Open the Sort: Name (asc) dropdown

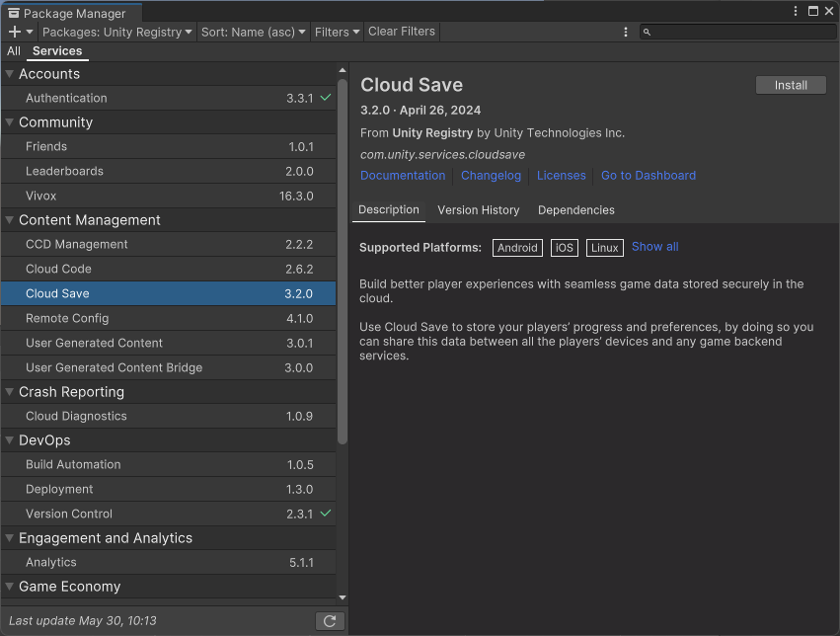tap(253, 33)
